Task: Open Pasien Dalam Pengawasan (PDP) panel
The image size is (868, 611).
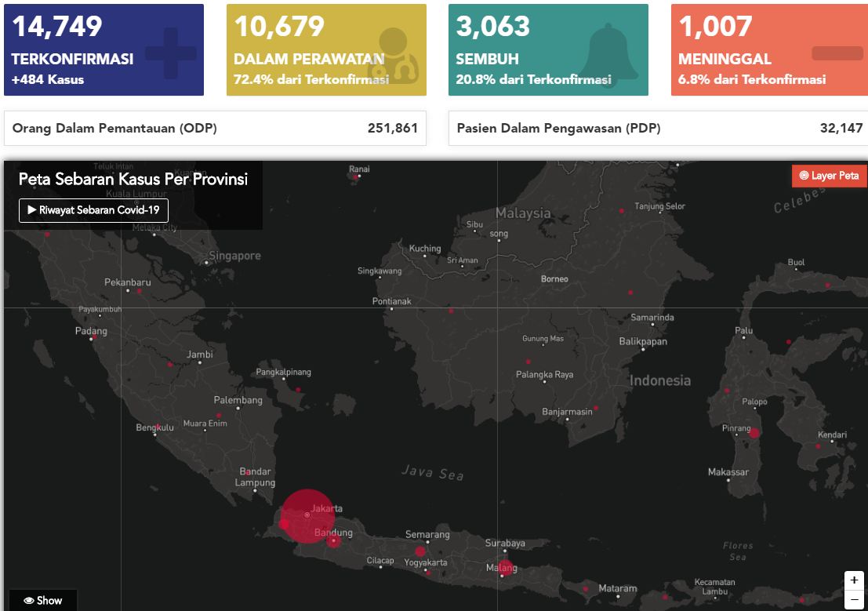Action: [659, 129]
